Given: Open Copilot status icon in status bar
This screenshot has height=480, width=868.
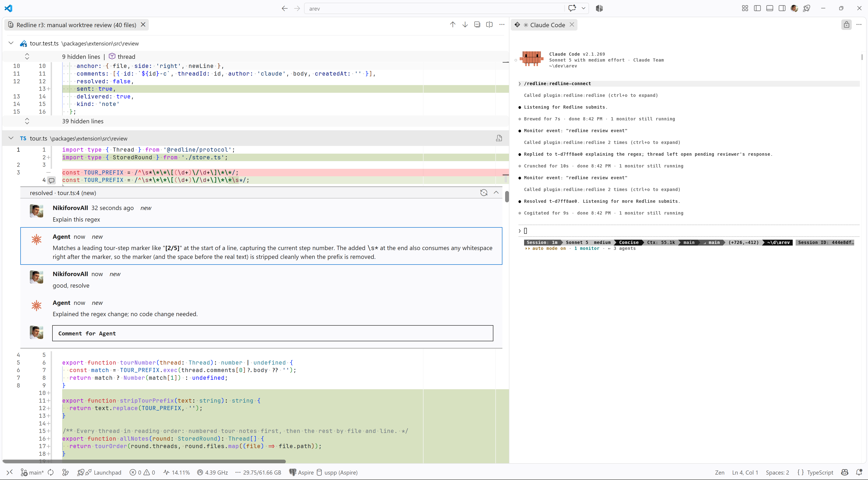Looking at the screenshot, I should pos(845,472).
